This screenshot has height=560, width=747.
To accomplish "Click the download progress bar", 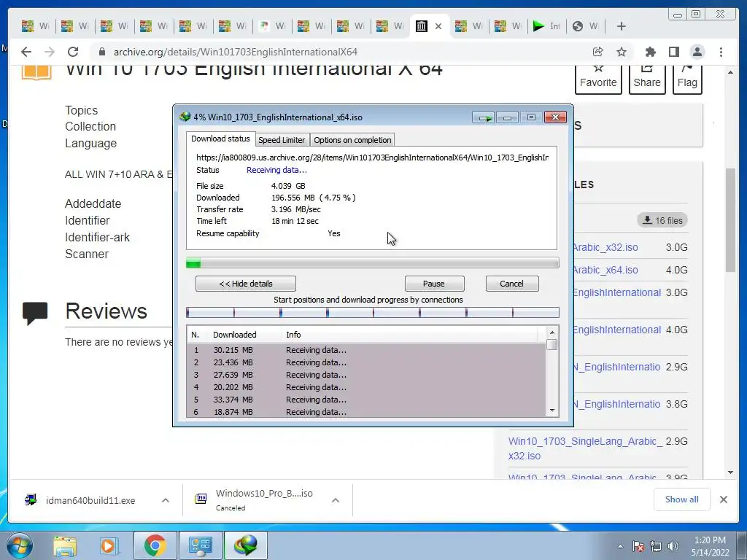I will click(x=373, y=262).
